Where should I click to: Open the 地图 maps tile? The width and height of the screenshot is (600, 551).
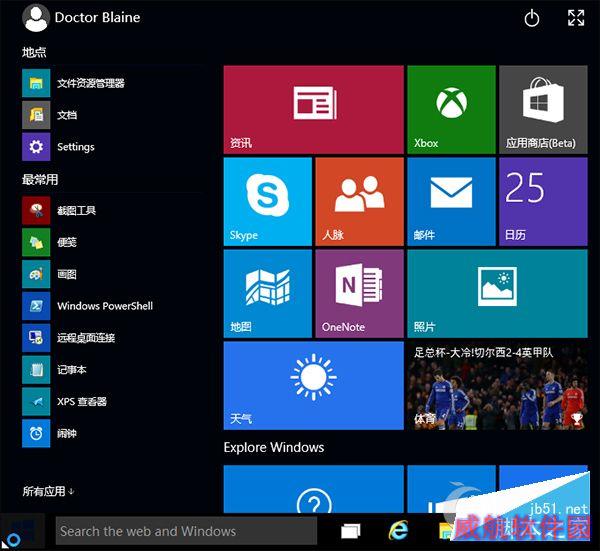(x=268, y=293)
